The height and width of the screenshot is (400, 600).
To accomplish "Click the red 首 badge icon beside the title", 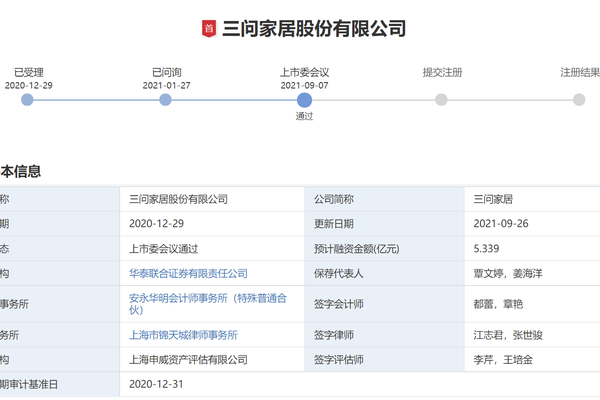I will point(209,29).
